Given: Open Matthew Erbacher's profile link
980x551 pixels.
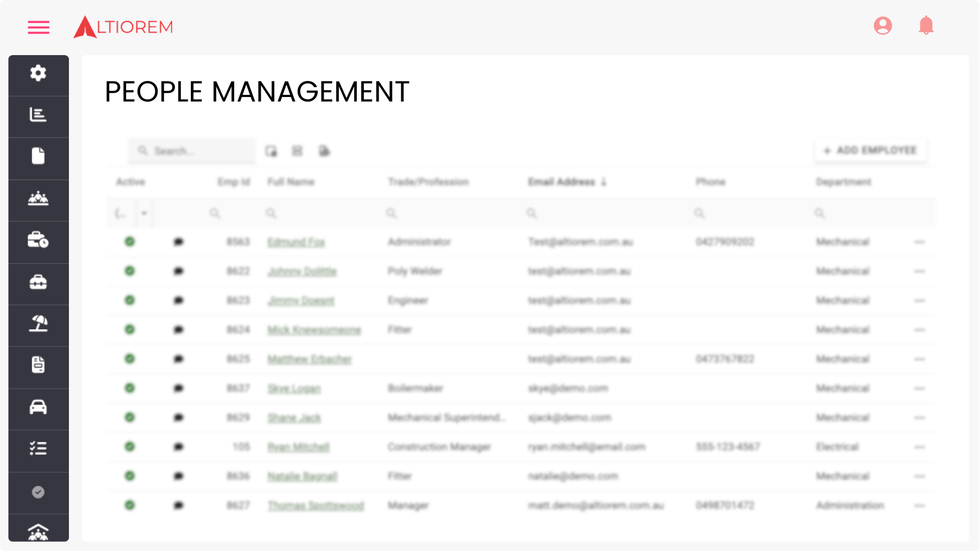Looking at the screenshot, I should [x=310, y=359].
